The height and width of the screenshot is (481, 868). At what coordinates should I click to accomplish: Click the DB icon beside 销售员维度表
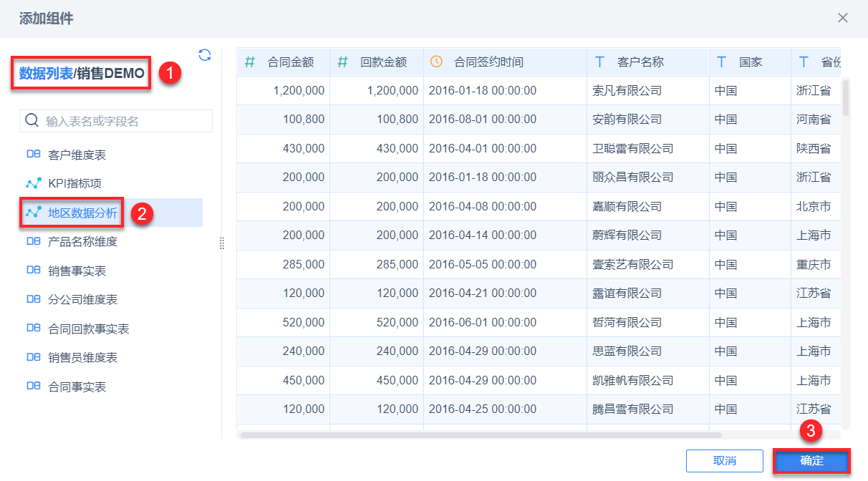pyautogui.click(x=33, y=356)
